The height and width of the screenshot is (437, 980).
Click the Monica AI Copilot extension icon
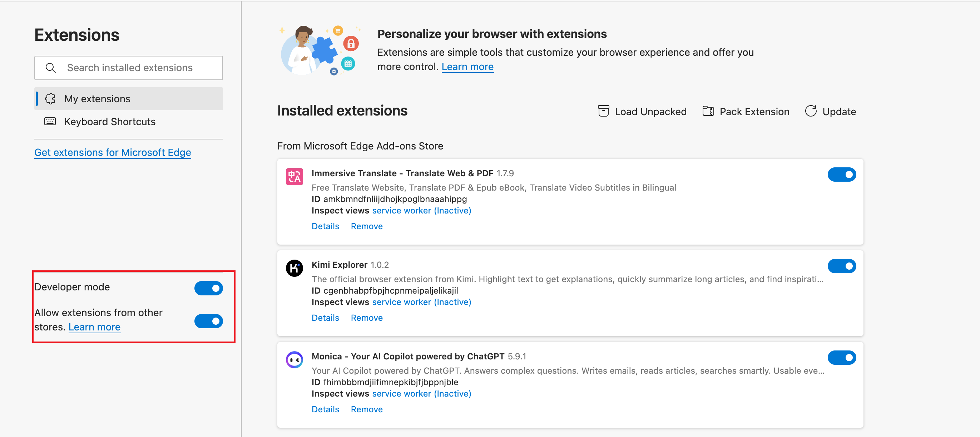294,360
